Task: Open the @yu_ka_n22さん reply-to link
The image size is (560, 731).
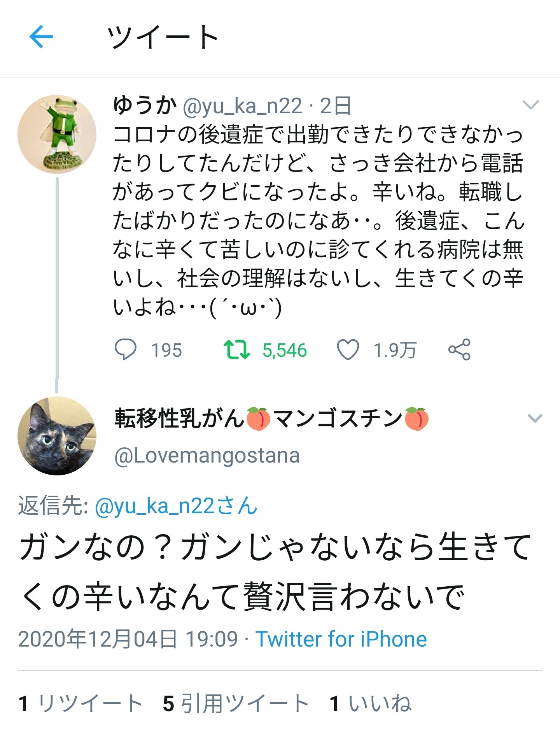Action: (x=176, y=506)
